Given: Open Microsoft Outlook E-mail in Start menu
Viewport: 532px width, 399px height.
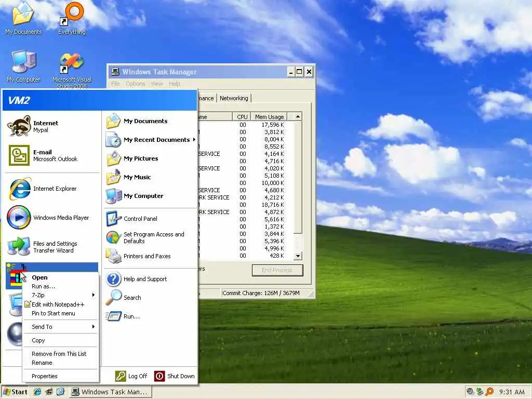Looking at the screenshot, I should (x=51, y=155).
